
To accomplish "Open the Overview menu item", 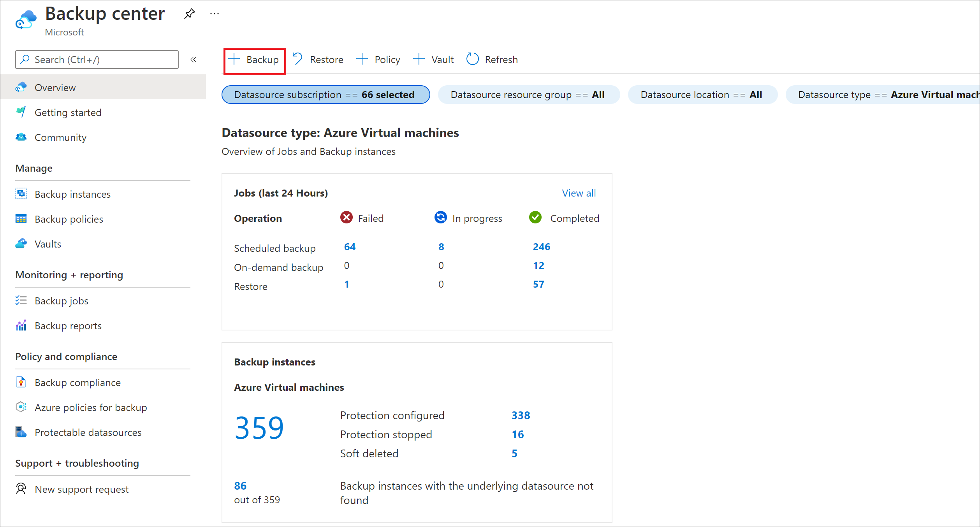I will tap(55, 87).
